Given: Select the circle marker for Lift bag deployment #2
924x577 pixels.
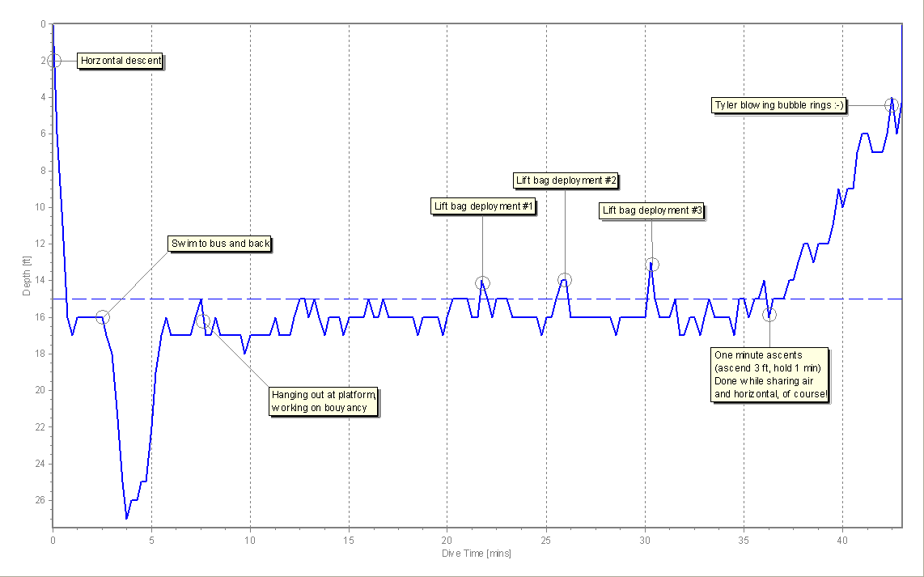Looking at the screenshot, I should 565,280.
